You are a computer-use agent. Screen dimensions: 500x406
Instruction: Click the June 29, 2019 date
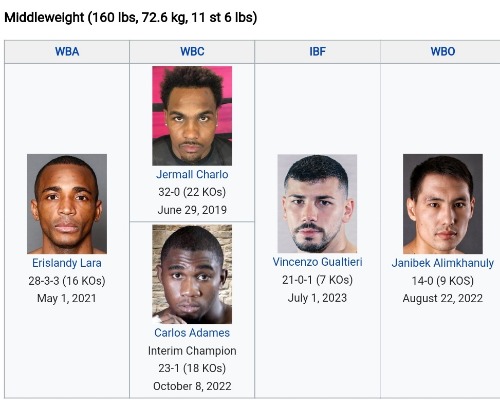[x=192, y=210]
